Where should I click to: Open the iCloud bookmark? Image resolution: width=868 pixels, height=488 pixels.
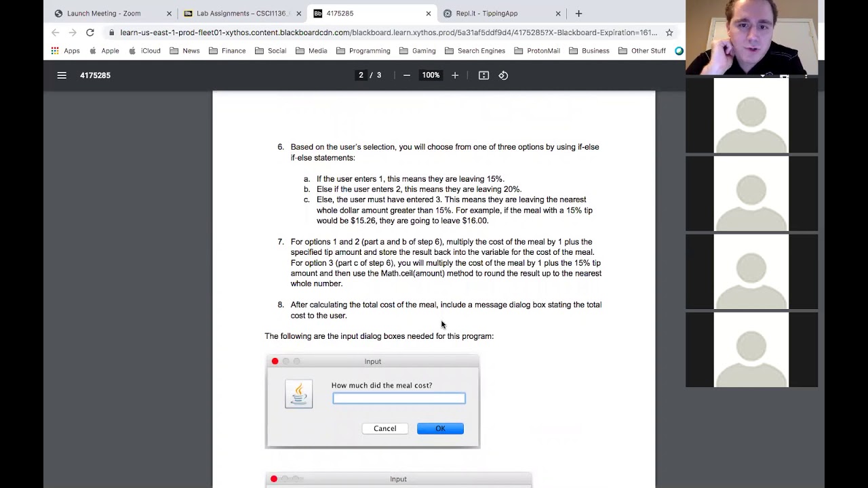pos(144,51)
